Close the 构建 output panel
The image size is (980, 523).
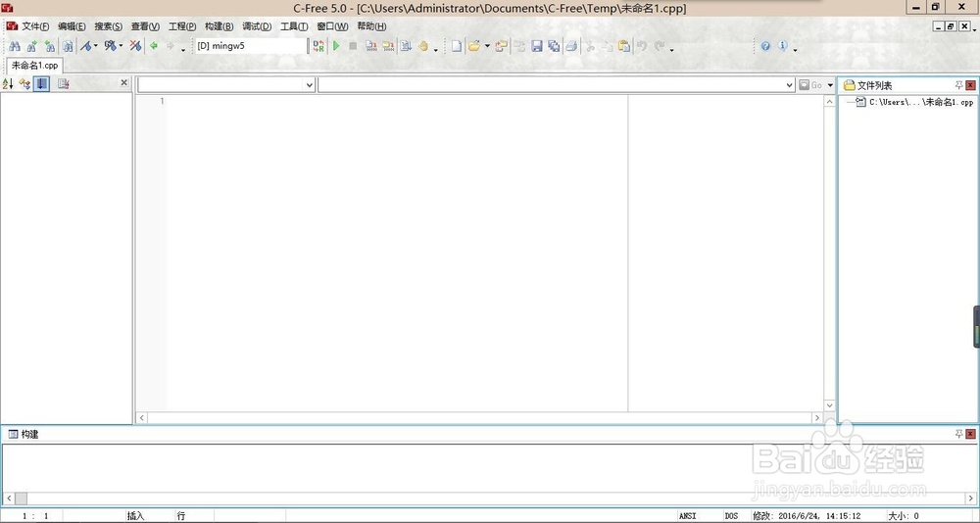[970, 434]
